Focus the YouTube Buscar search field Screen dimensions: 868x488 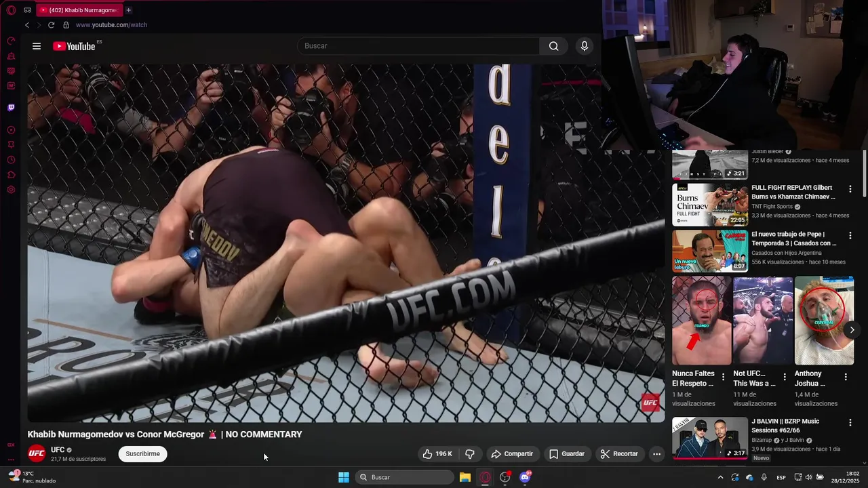point(418,46)
